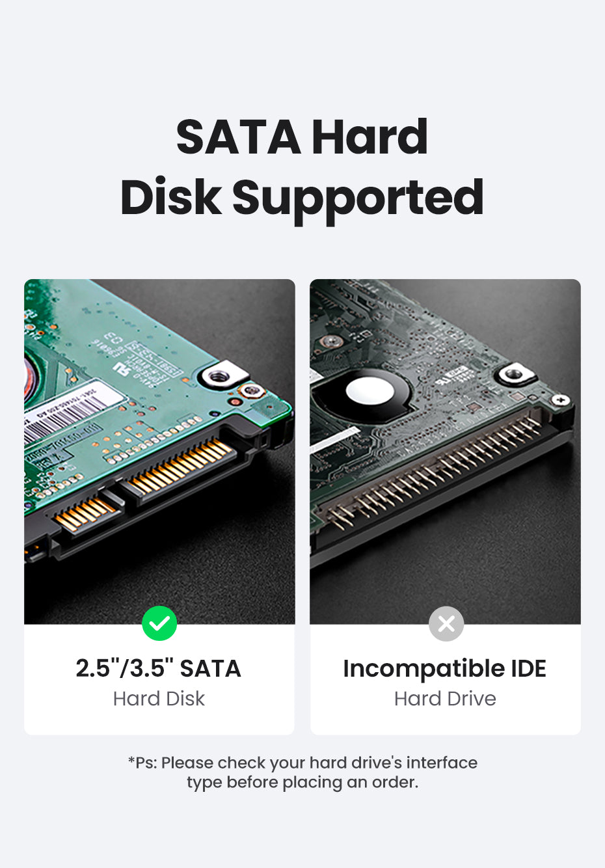Screen dimensions: 605x868
Task: Click the "*Ps: Please check" note line
Action: click(x=302, y=763)
